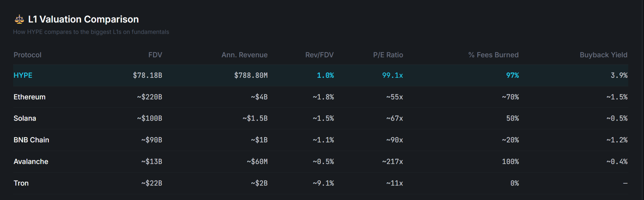Image resolution: width=644 pixels, height=200 pixels.
Task: Click the 'L1 Valuation Comparison' heading
Action: point(83,19)
